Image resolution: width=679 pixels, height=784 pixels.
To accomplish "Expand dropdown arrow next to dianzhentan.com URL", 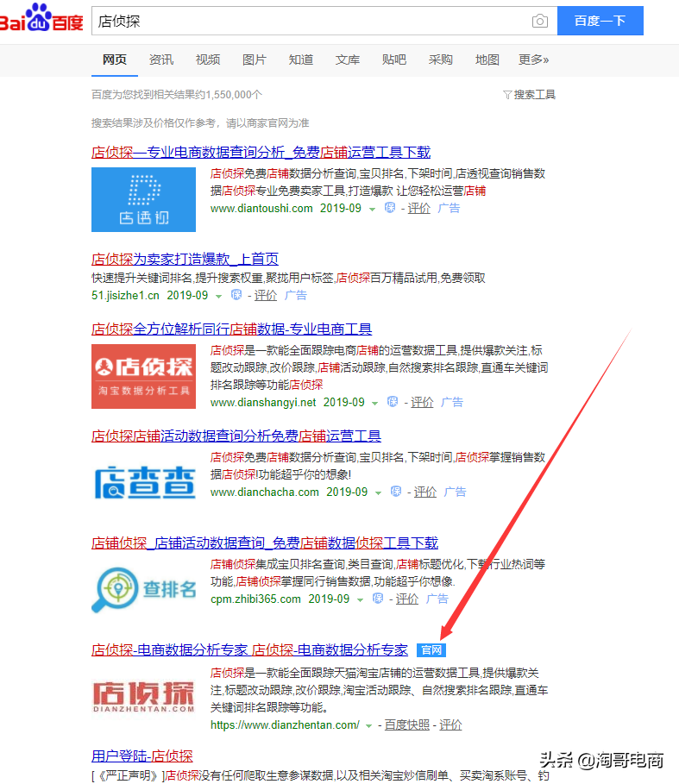I will tap(369, 726).
